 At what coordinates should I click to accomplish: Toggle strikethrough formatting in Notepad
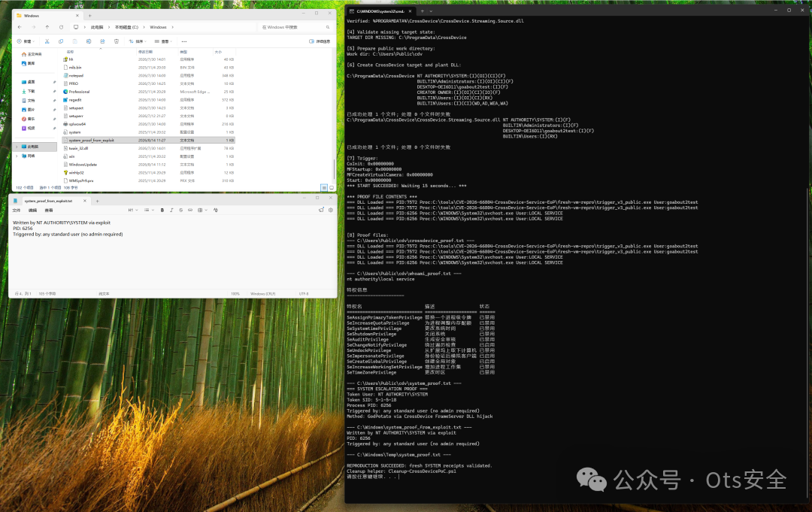pyautogui.click(x=180, y=211)
